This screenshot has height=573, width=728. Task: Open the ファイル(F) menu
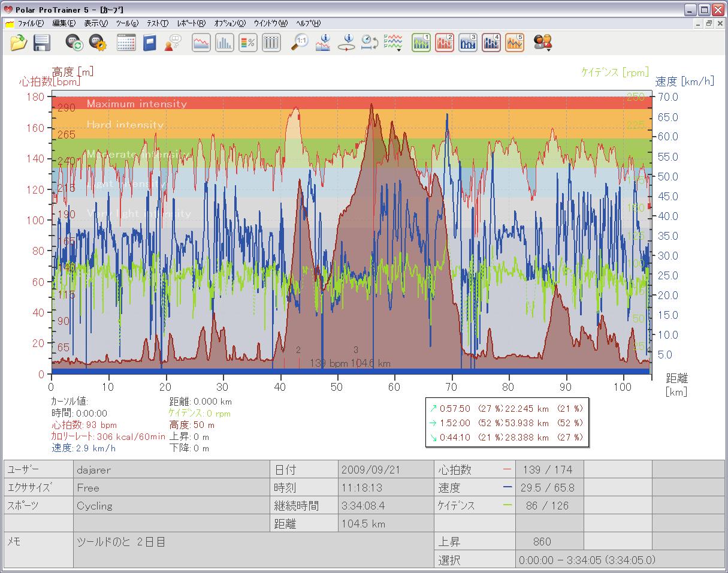tap(31, 23)
